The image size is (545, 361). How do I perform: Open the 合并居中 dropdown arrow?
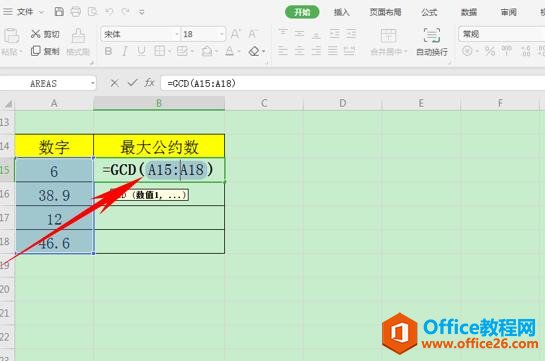click(405, 52)
